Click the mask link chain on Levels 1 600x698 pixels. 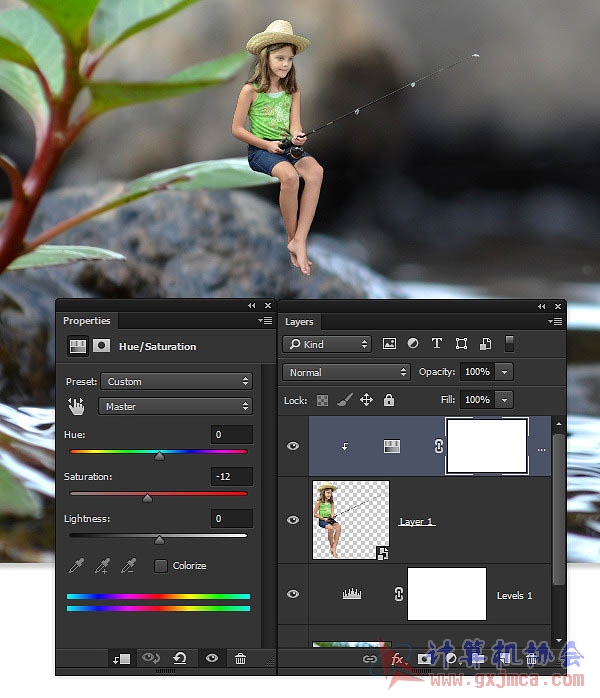coord(399,594)
